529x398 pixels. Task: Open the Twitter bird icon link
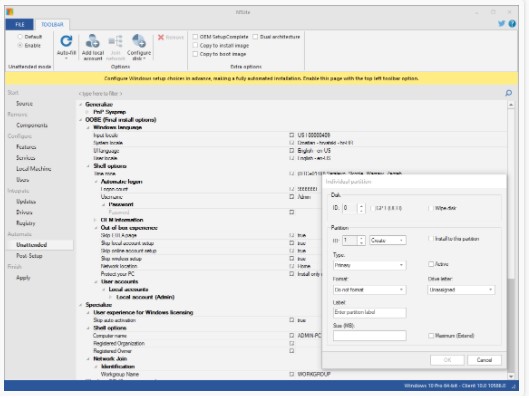coord(501,24)
